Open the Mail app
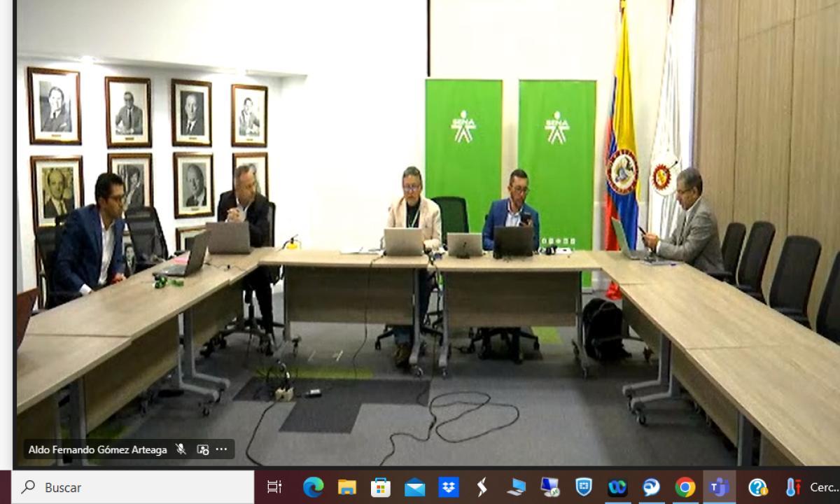The height and width of the screenshot is (504, 840). [414, 487]
